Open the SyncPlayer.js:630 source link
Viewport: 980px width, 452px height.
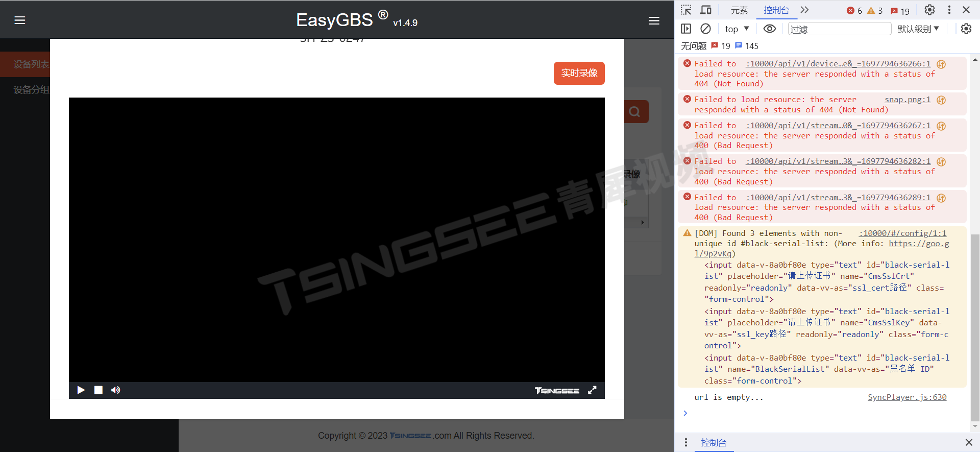(x=907, y=397)
